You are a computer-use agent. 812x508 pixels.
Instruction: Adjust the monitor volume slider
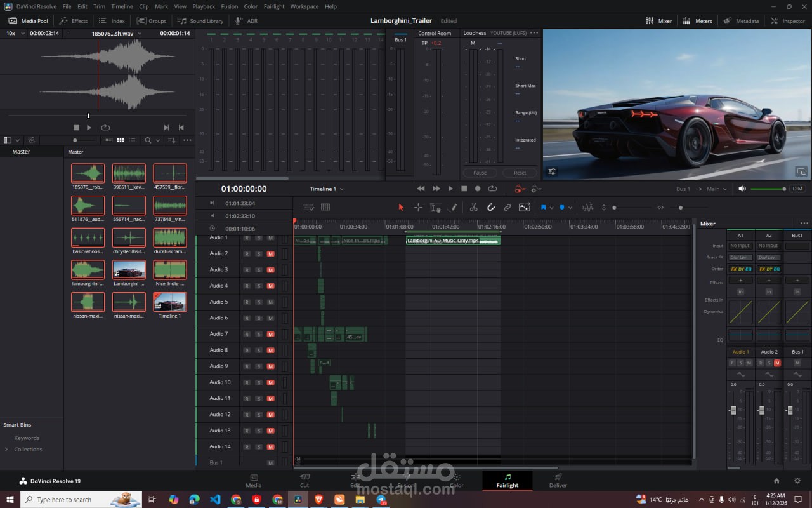pos(768,189)
